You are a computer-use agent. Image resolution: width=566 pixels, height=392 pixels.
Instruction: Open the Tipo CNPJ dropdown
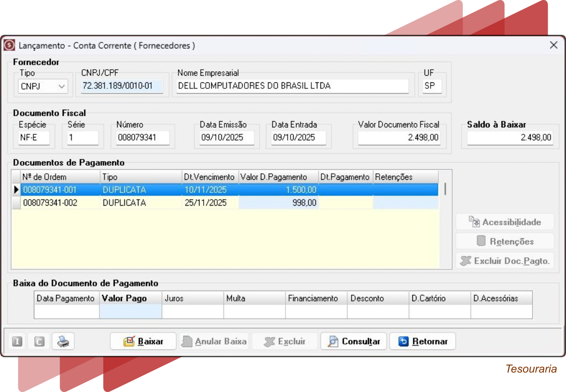[x=43, y=86]
